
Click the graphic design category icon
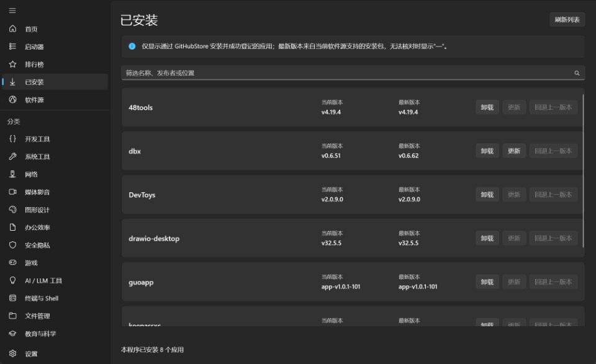(12, 210)
